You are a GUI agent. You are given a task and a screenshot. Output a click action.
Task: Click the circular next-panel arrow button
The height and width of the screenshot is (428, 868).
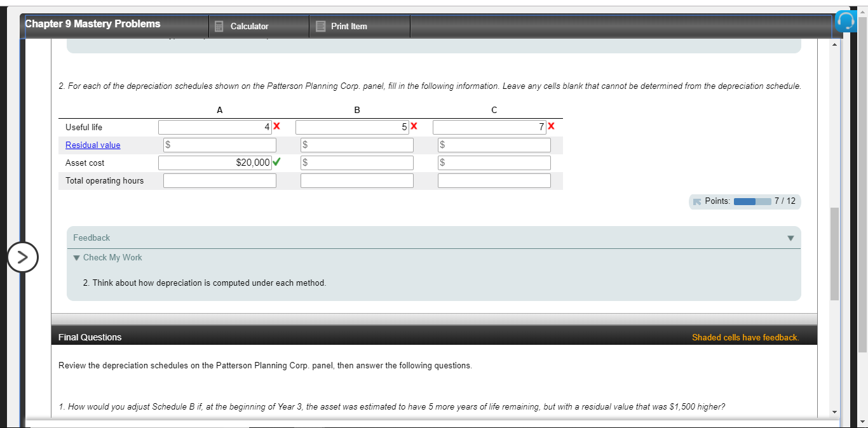(23, 257)
